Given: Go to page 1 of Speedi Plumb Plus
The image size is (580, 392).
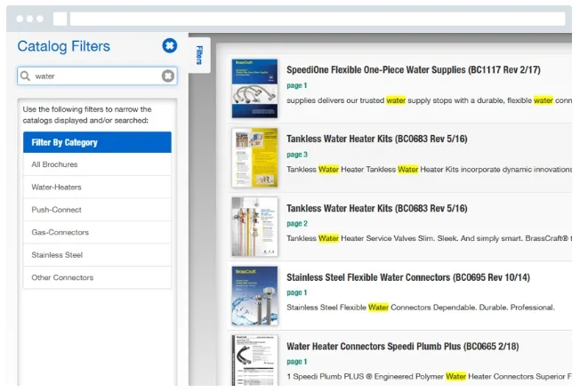Looking at the screenshot, I should tap(296, 362).
